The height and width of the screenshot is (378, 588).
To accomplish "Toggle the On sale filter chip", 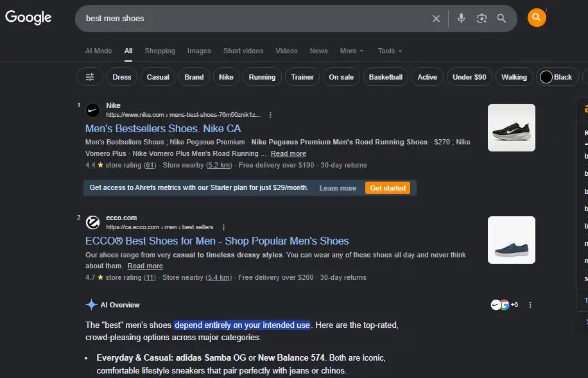I will 342,77.
